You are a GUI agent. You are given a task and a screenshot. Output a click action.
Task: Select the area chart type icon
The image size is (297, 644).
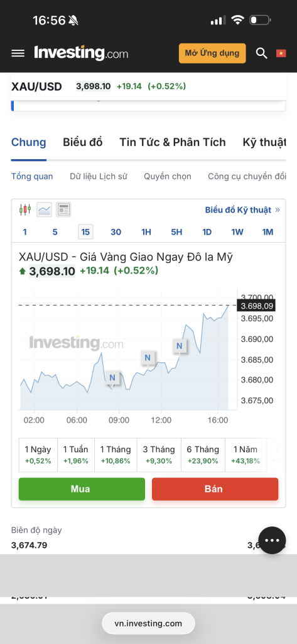(45, 209)
